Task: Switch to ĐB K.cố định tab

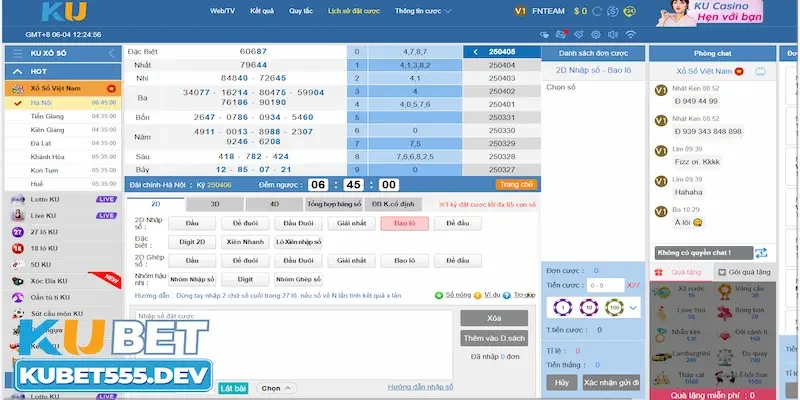Action: [393, 204]
